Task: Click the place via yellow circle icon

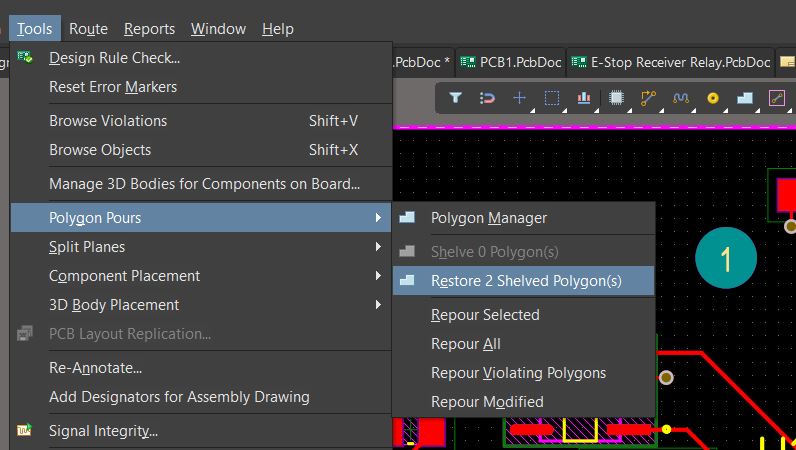Action: (x=713, y=98)
